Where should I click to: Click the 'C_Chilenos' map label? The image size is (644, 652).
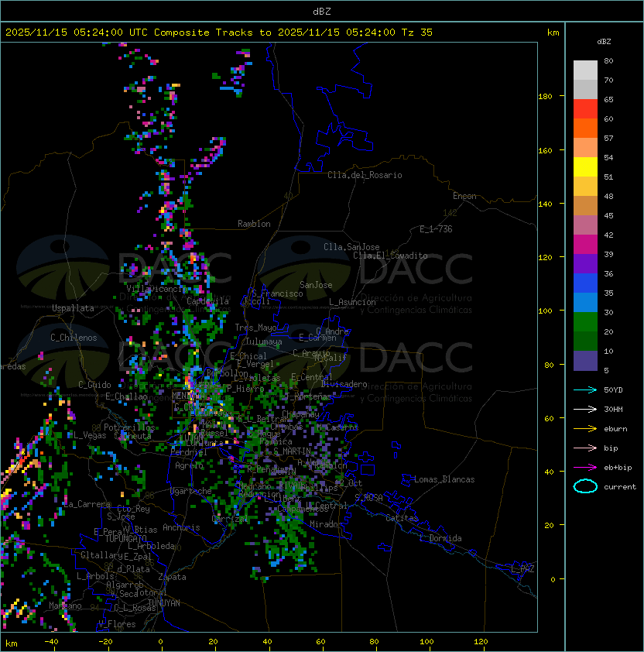[74, 338]
